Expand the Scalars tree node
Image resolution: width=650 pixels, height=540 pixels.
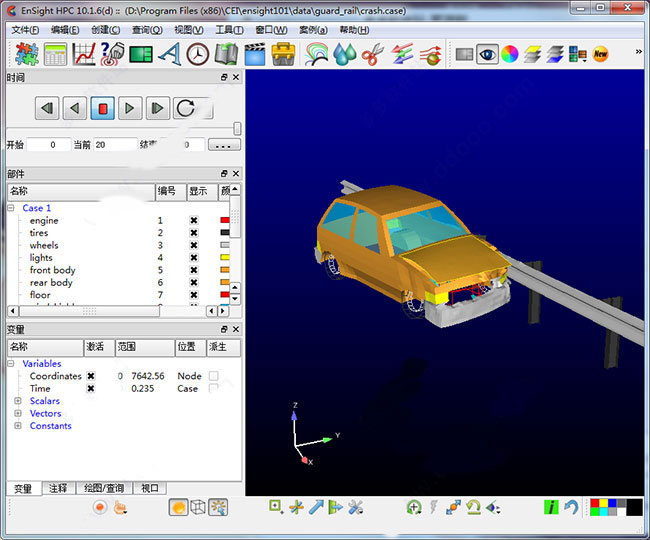[18, 401]
